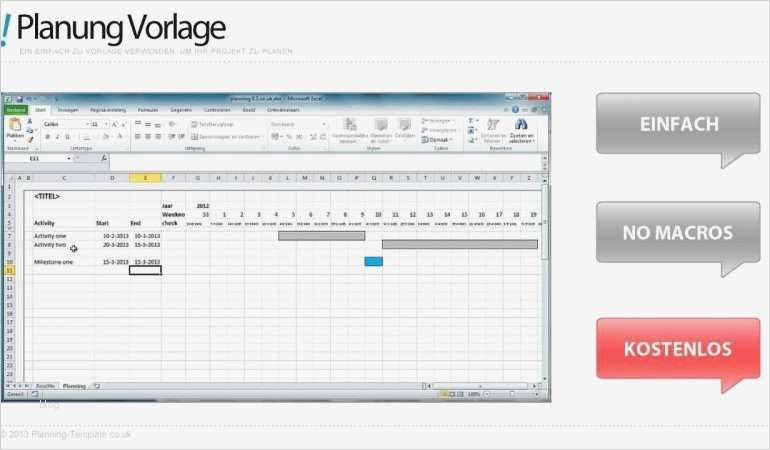Center cell text horizontally
Image resolution: width=770 pixels, height=450 pixels.
point(148,137)
